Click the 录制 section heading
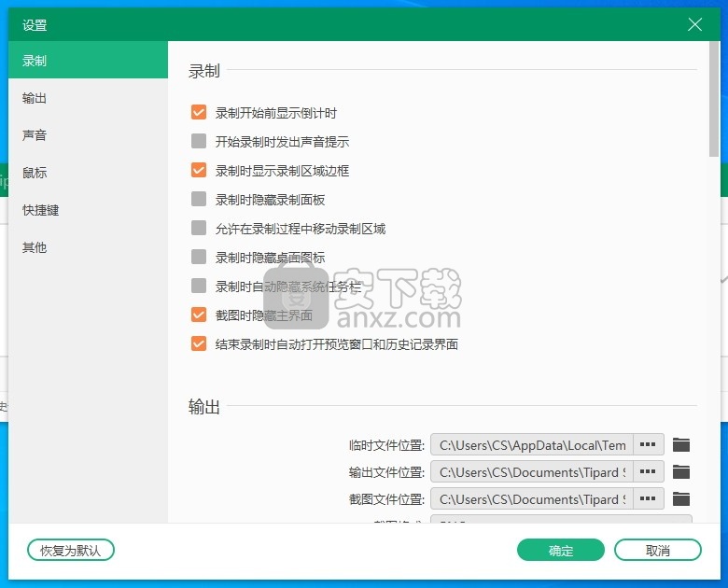 [x=203, y=71]
